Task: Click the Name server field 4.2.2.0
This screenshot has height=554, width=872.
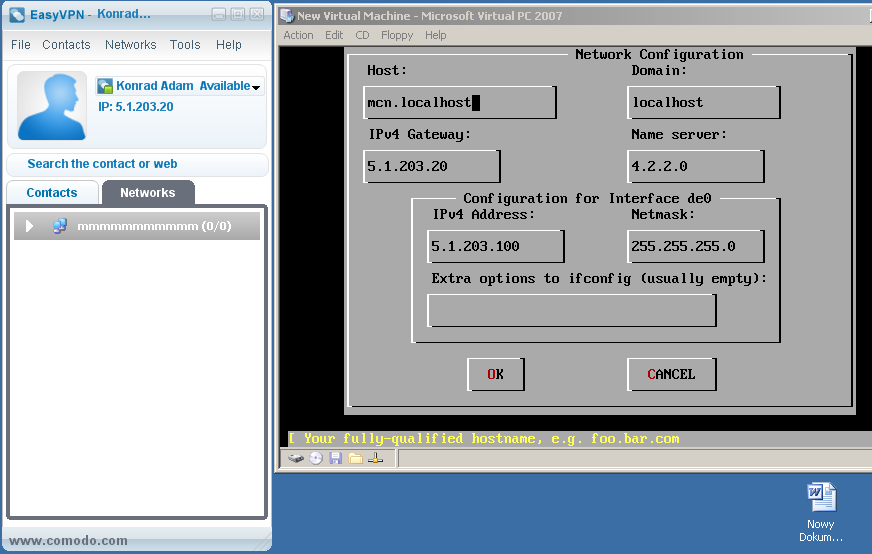Action: pyautogui.click(x=696, y=166)
